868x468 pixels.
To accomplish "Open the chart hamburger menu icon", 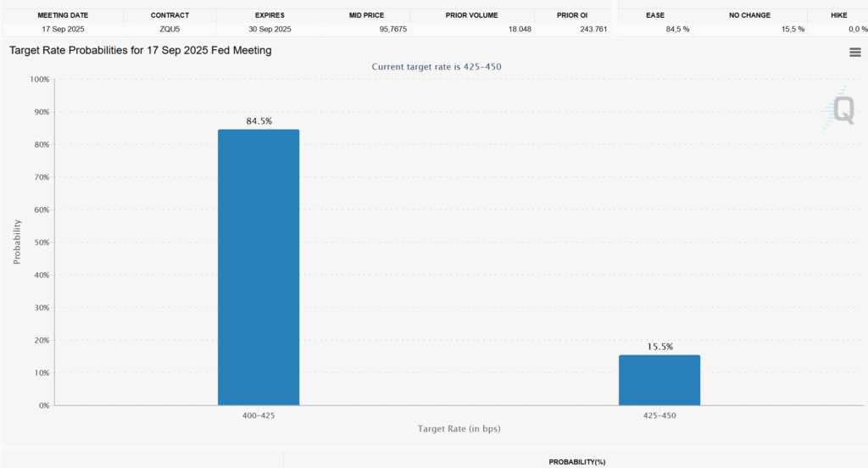I will 854,52.
